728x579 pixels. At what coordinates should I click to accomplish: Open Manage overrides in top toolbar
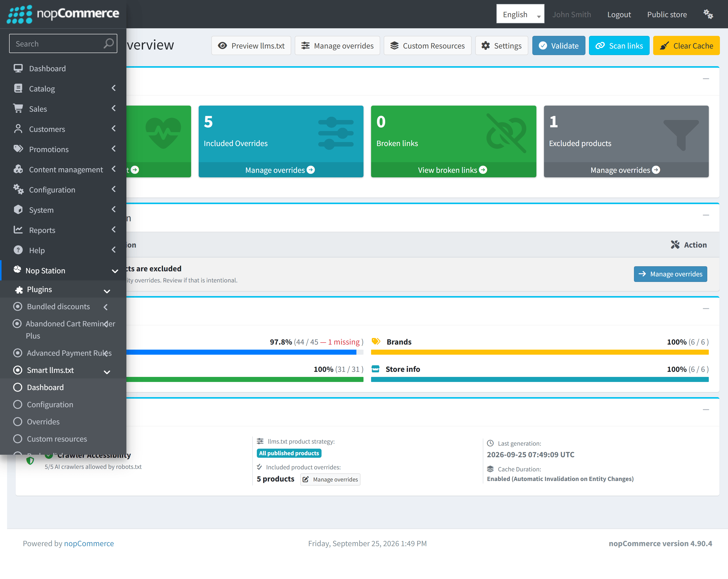click(337, 45)
